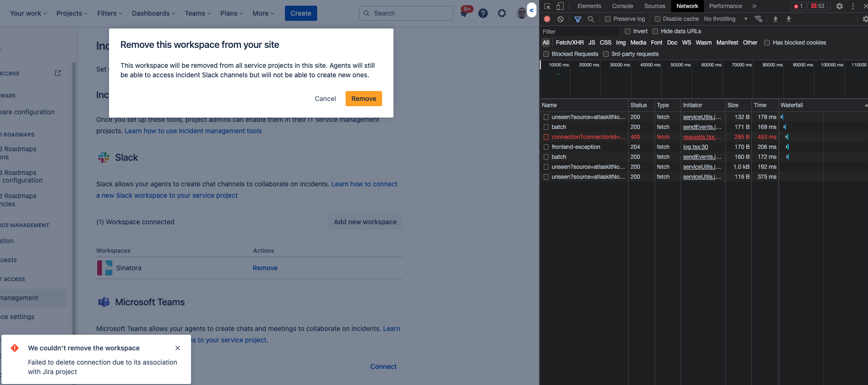Image resolution: width=868 pixels, height=385 pixels.
Task: Open the Teams dropdown
Action: click(x=198, y=13)
